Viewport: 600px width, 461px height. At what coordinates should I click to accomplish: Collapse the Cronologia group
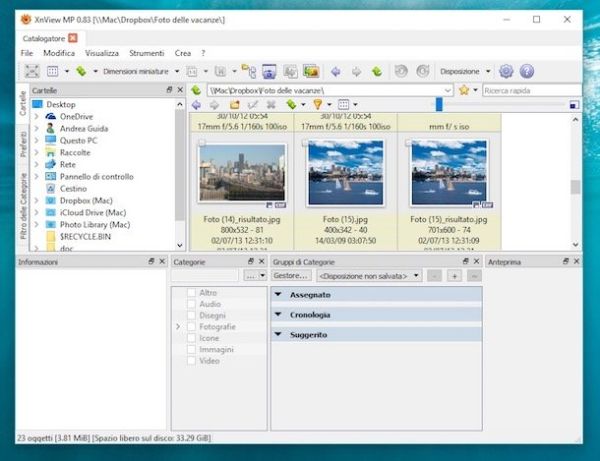point(279,315)
